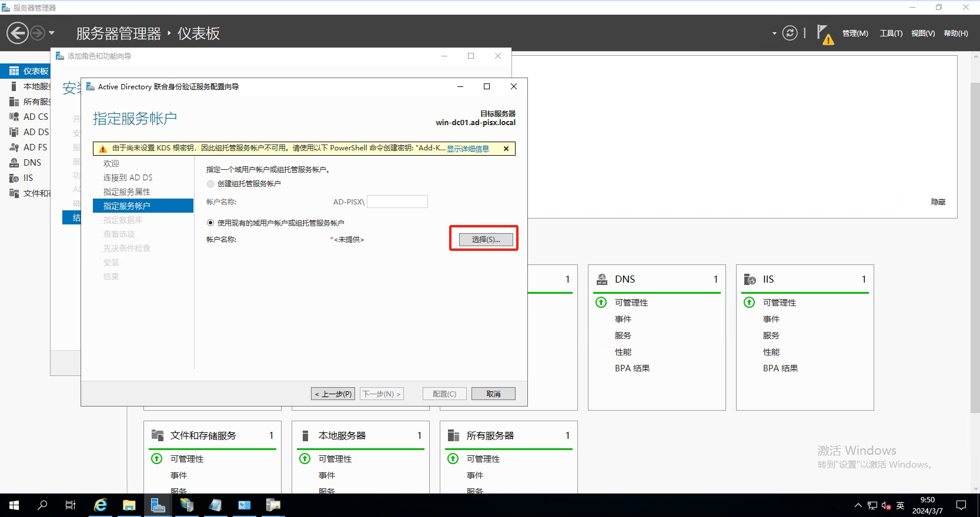
Task: Click the 选择(S)... button
Action: pos(486,240)
